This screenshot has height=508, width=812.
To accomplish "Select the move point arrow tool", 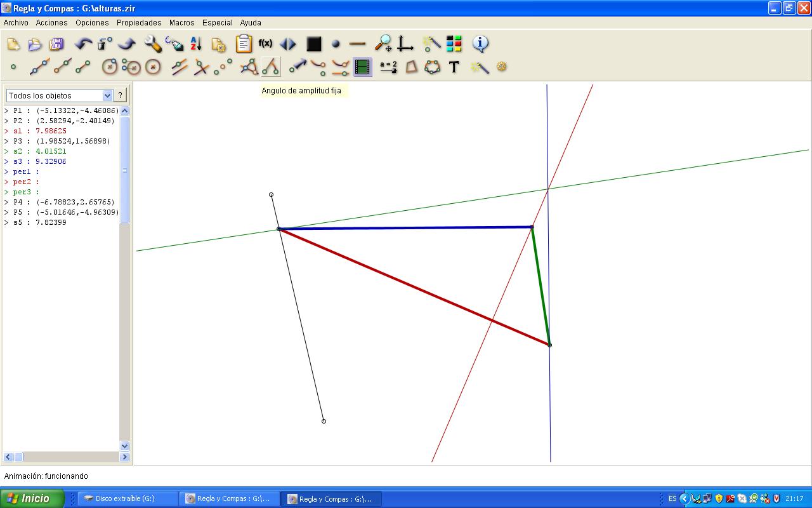I will click(298, 67).
